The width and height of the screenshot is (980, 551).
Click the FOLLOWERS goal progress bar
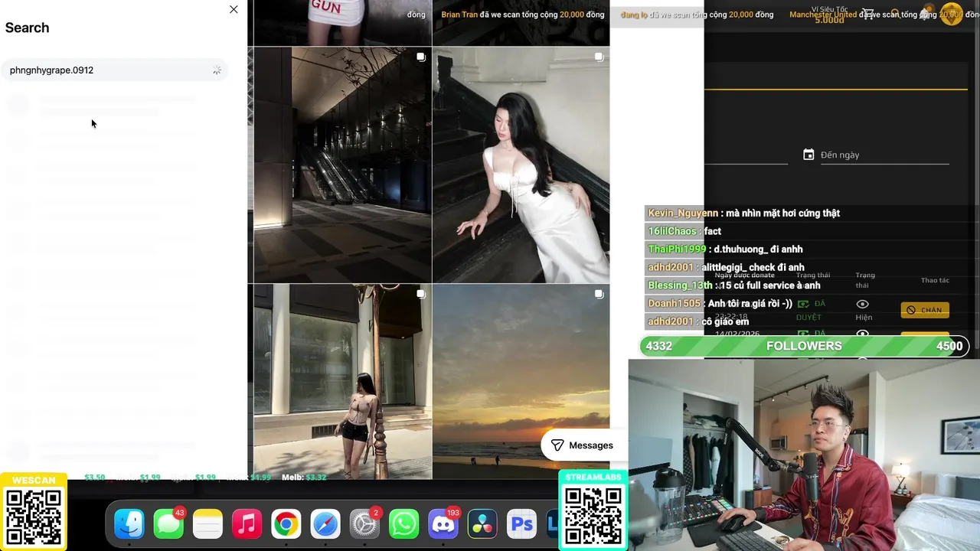pos(804,346)
